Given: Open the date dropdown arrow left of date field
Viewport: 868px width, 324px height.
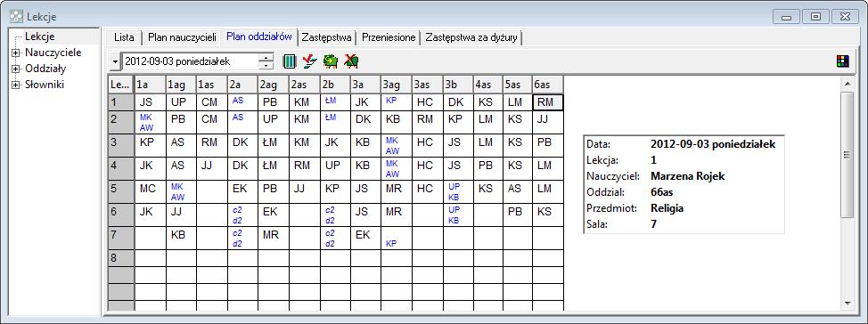Looking at the screenshot, I should tap(115, 61).
